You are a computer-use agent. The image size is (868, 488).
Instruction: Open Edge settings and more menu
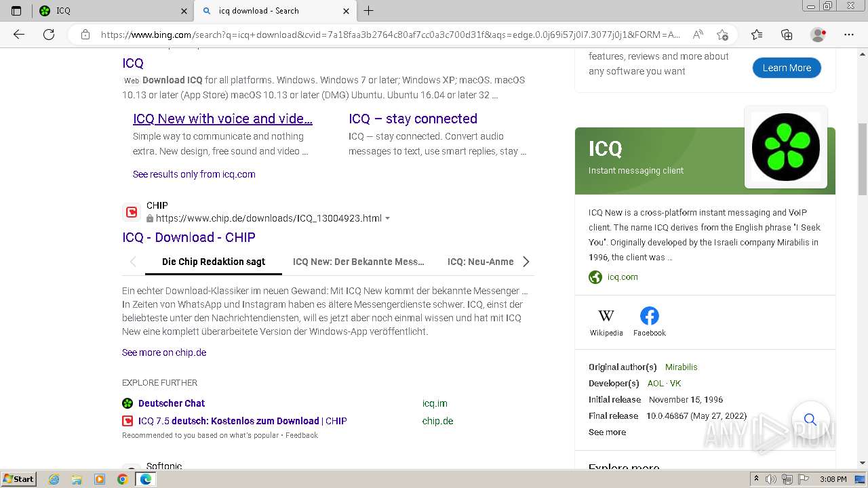pyautogui.click(x=849, y=35)
